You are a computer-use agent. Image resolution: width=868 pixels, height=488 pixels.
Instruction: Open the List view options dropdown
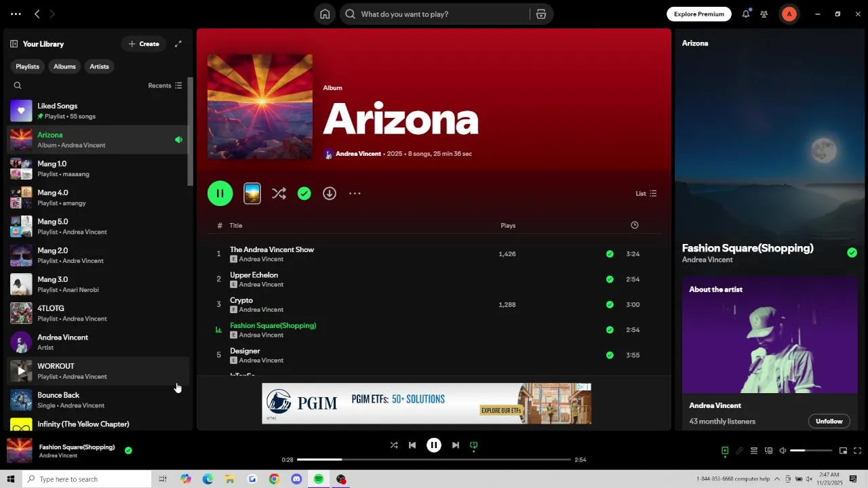[x=646, y=194]
